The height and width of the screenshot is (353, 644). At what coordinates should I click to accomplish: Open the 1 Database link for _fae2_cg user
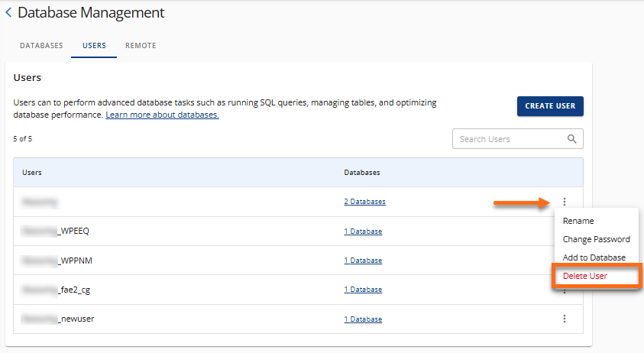[x=363, y=290]
